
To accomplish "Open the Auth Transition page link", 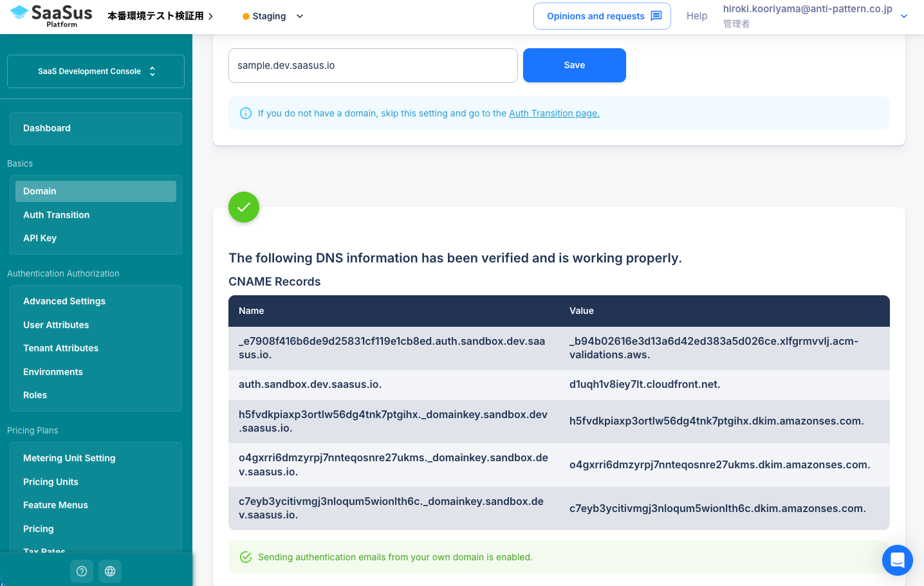I will click(x=554, y=113).
